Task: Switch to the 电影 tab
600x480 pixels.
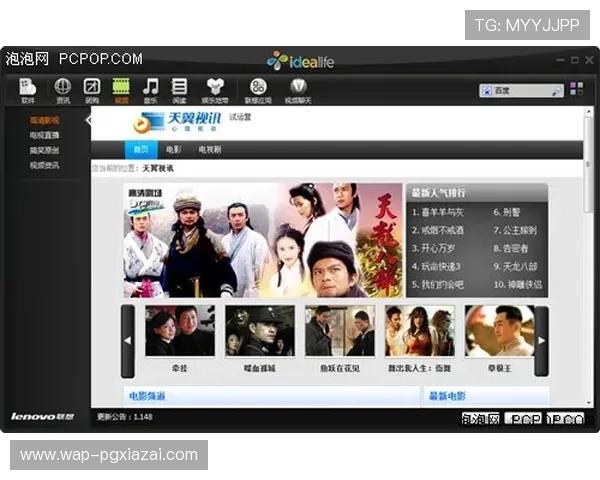Action: coord(174,149)
